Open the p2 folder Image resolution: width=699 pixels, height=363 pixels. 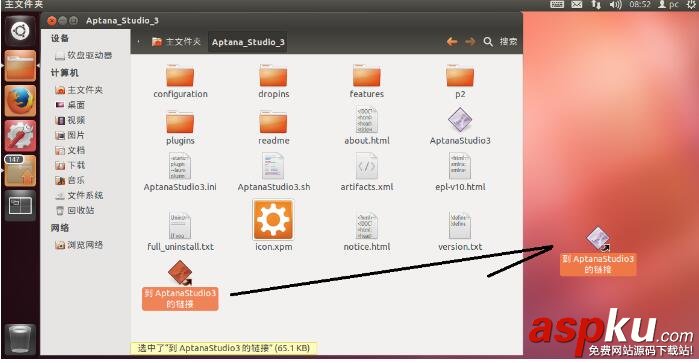[460, 81]
